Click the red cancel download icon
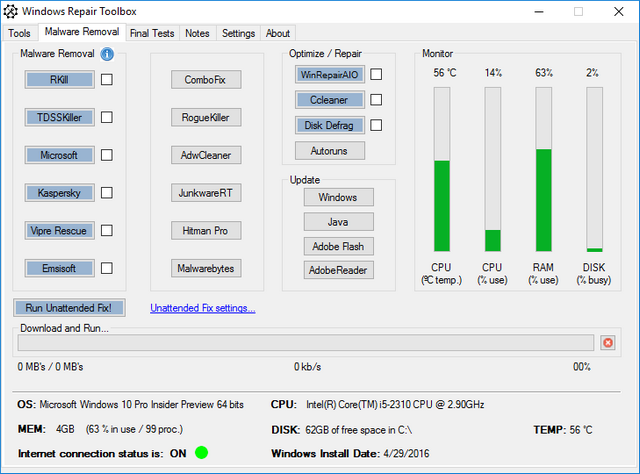Image resolution: width=640 pixels, height=474 pixels. tap(608, 343)
